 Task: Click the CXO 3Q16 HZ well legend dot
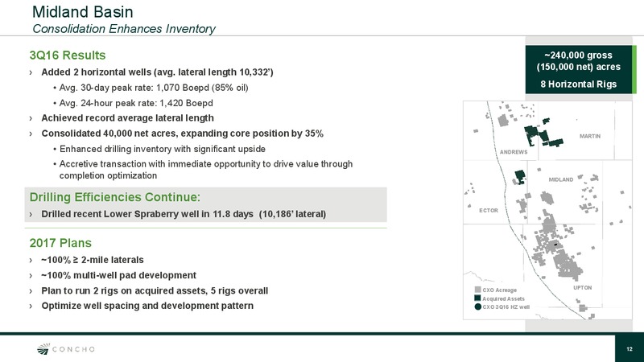coord(477,306)
